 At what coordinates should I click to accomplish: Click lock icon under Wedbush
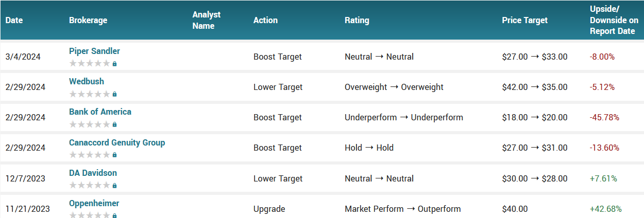point(114,94)
